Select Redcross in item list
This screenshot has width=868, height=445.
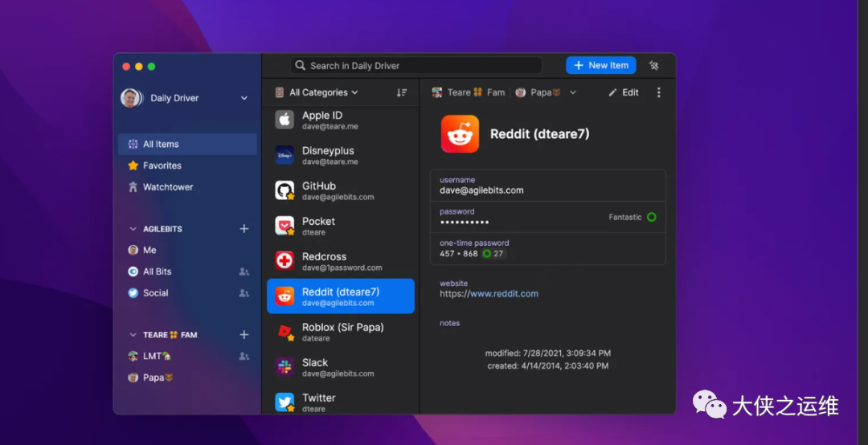341,261
